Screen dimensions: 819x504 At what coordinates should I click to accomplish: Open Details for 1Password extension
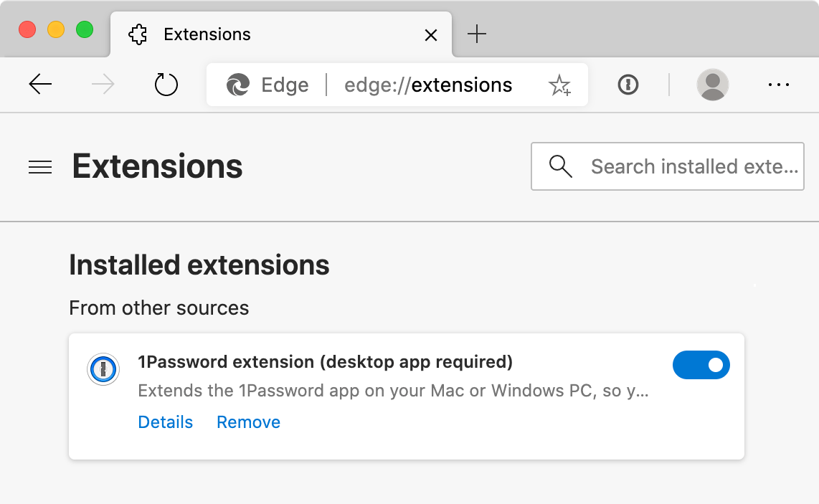click(x=165, y=422)
